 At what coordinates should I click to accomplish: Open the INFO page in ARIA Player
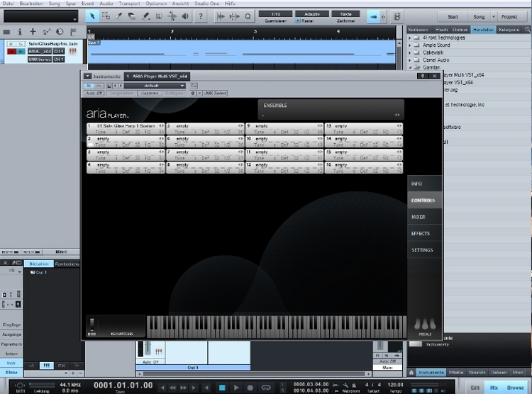click(424, 184)
